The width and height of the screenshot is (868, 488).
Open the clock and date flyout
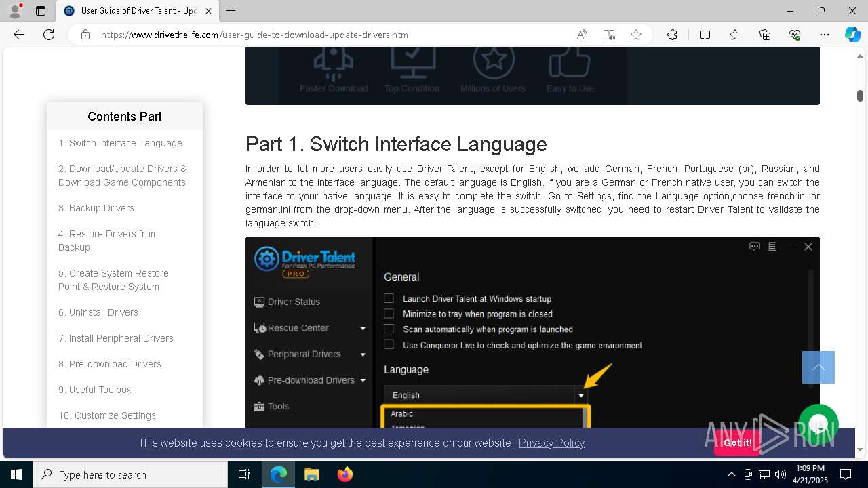tap(809, 474)
